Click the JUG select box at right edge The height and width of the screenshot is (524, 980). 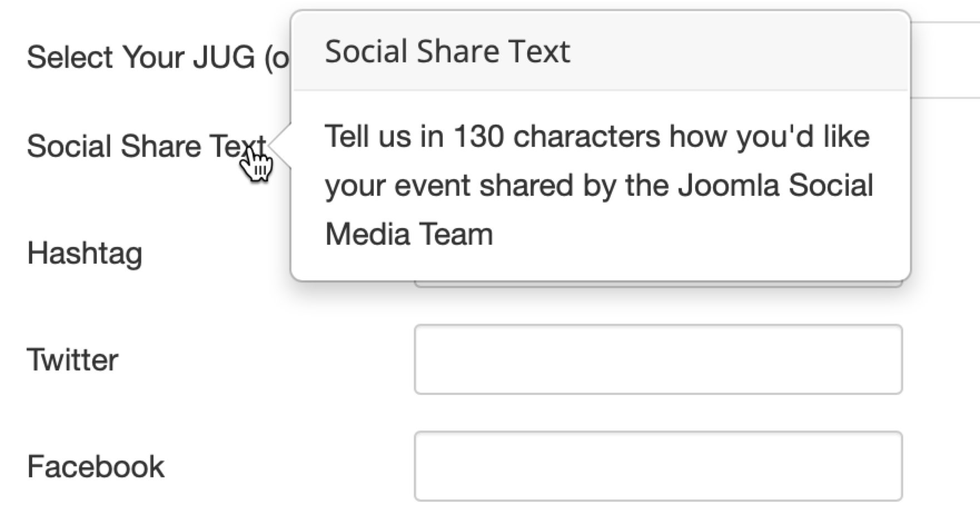click(946, 60)
